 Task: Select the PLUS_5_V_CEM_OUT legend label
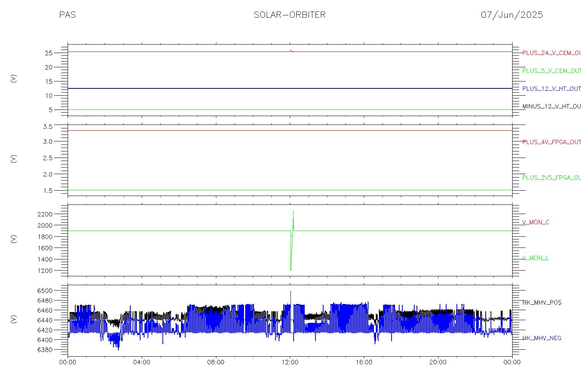(x=551, y=71)
